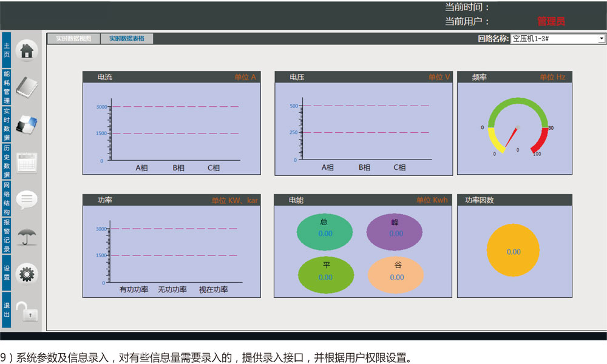
Task: Click the real-time data icon beside 实时数据
Action: 26,124
